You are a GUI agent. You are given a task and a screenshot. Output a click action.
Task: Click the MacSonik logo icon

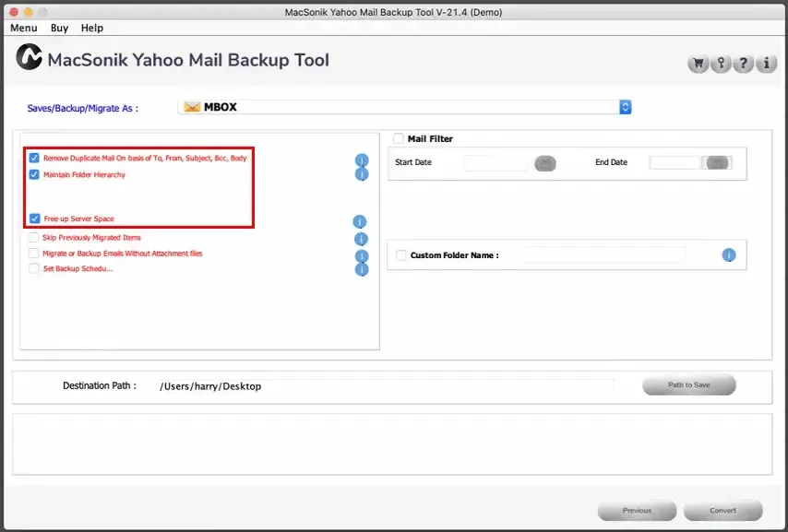pyautogui.click(x=29, y=57)
